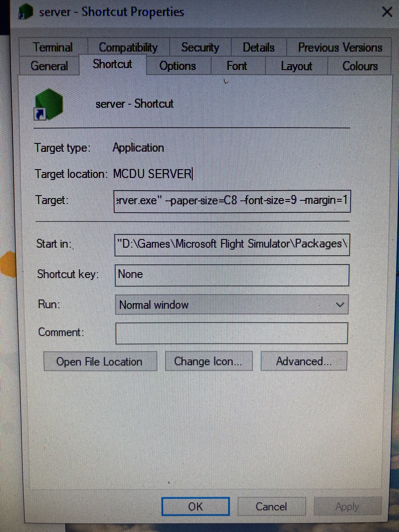
Task: Click into the Start in field
Action: [x=232, y=245]
